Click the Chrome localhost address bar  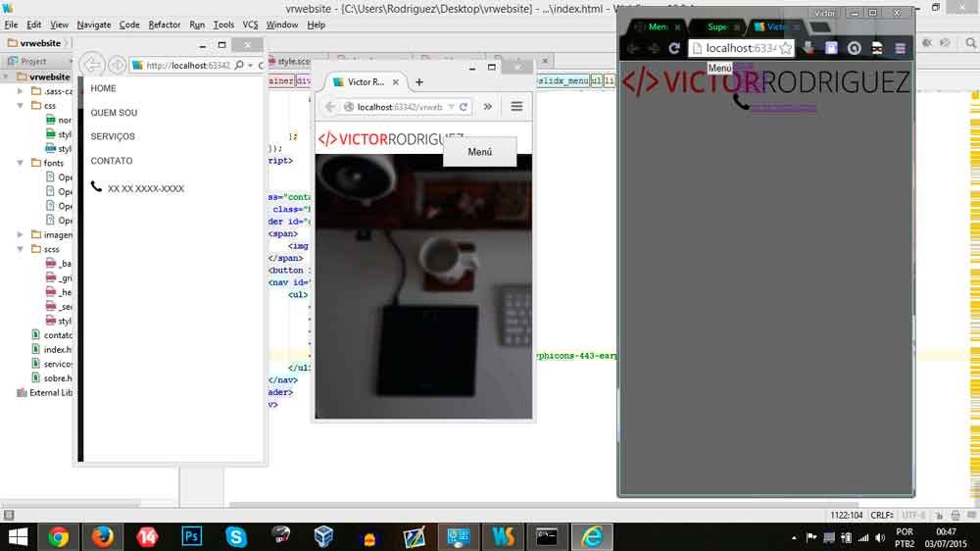click(x=739, y=48)
